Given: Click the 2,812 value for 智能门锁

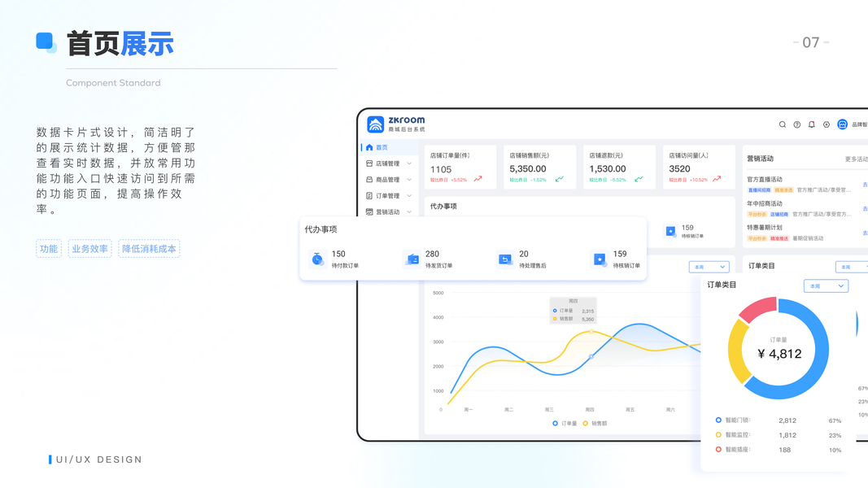Looking at the screenshot, I should click(787, 420).
